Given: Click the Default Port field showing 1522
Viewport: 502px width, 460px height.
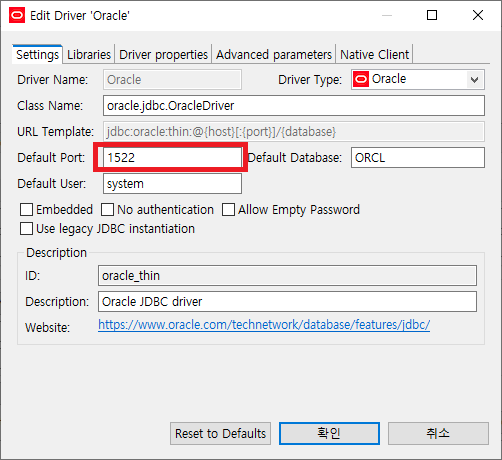Looking at the screenshot, I should pyautogui.click(x=172, y=158).
